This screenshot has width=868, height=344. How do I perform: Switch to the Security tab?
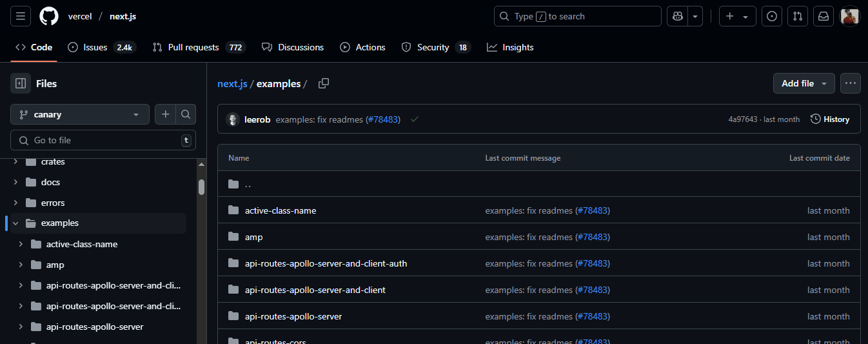[436, 47]
